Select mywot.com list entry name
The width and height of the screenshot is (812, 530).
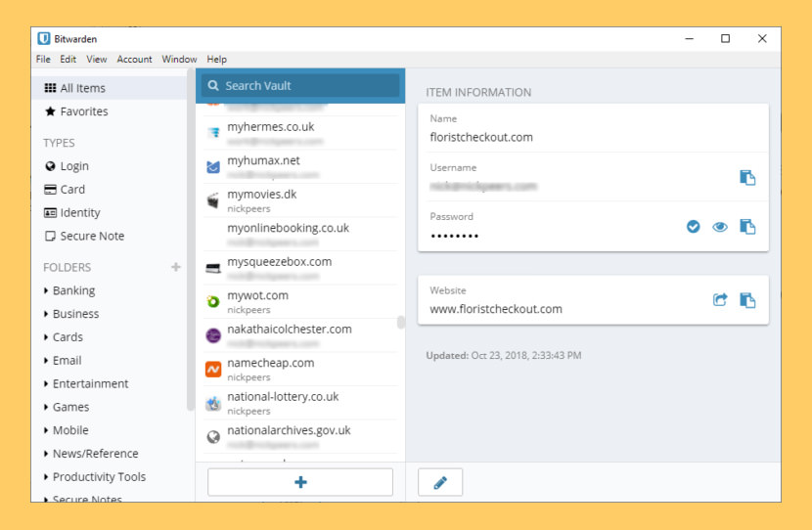coord(258,295)
